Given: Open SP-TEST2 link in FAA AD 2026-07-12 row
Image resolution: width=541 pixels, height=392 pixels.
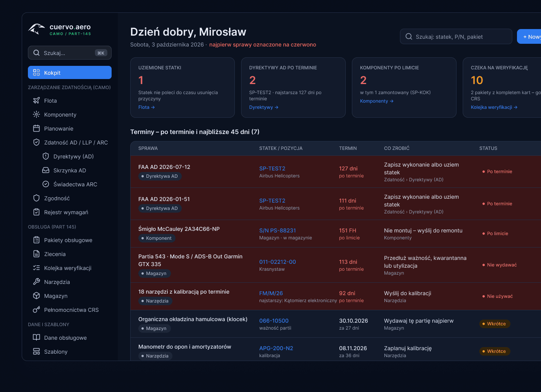Looking at the screenshot, I should coord(272,168).
